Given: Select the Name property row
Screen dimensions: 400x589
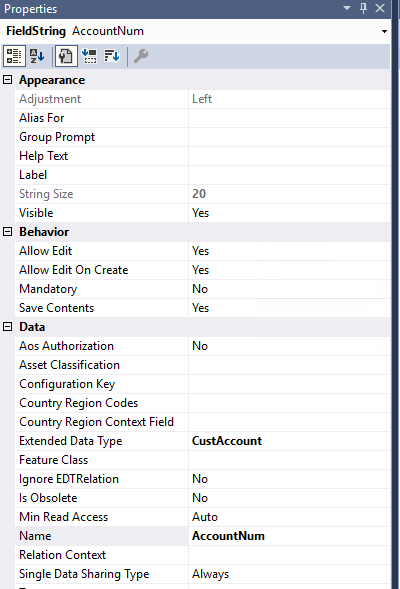Looking at the screenshot, I should pyautogui.click(x=202, y=536).
